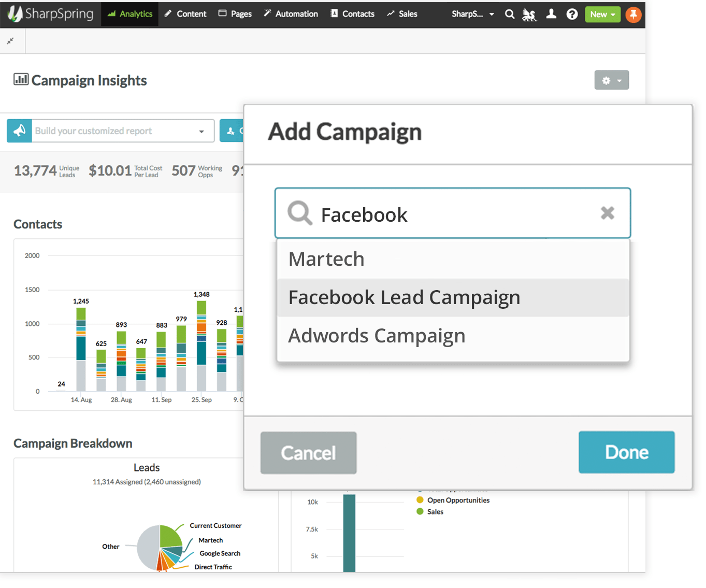Open the gear settings dropdown
Screen dimensions: 706x588
tap(611, 80)
